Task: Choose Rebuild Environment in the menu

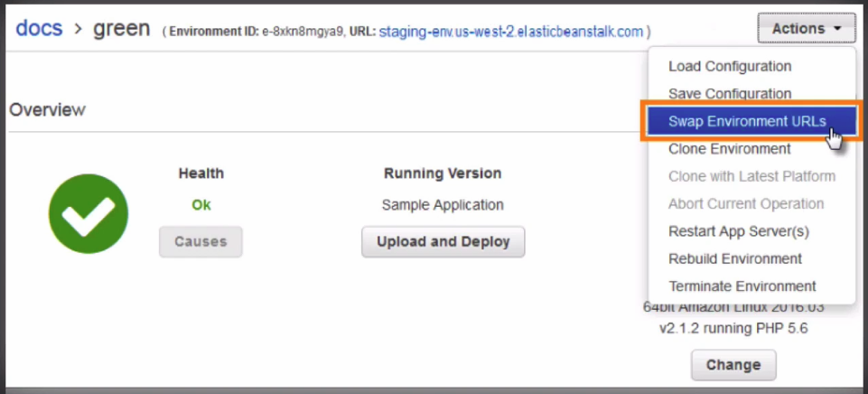Action: click(x=734, y=258)
